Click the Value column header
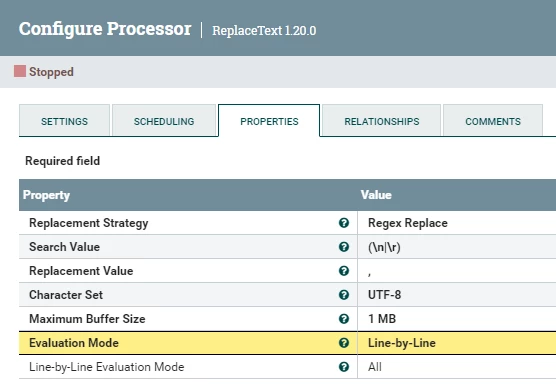Screen dimensions: 556x390 click(x=376, y=195)
